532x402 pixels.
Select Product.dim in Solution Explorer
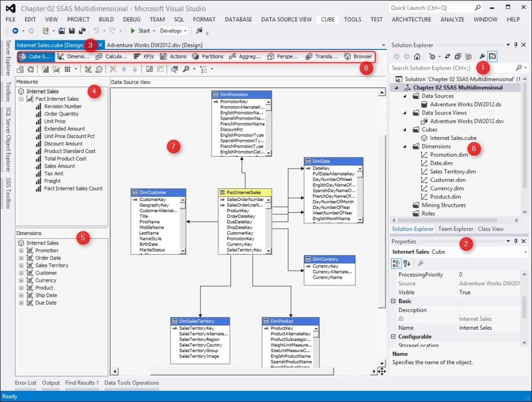(x=445, y=197)
